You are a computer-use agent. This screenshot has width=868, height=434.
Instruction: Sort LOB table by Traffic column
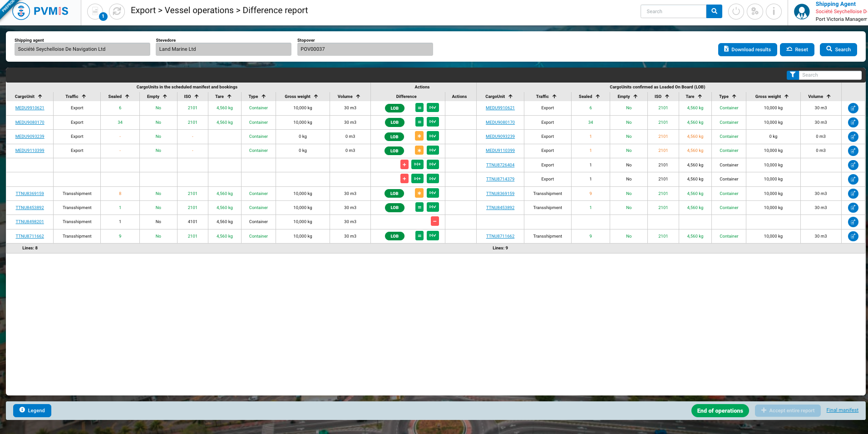[546, 97]
